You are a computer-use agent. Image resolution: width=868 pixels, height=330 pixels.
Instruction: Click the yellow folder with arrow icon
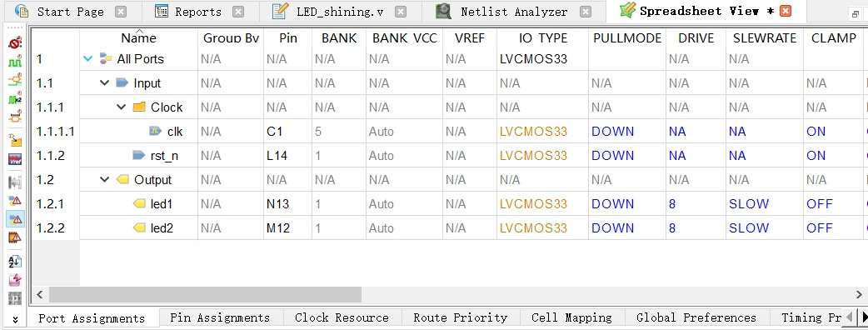click(x=15, y=141)
